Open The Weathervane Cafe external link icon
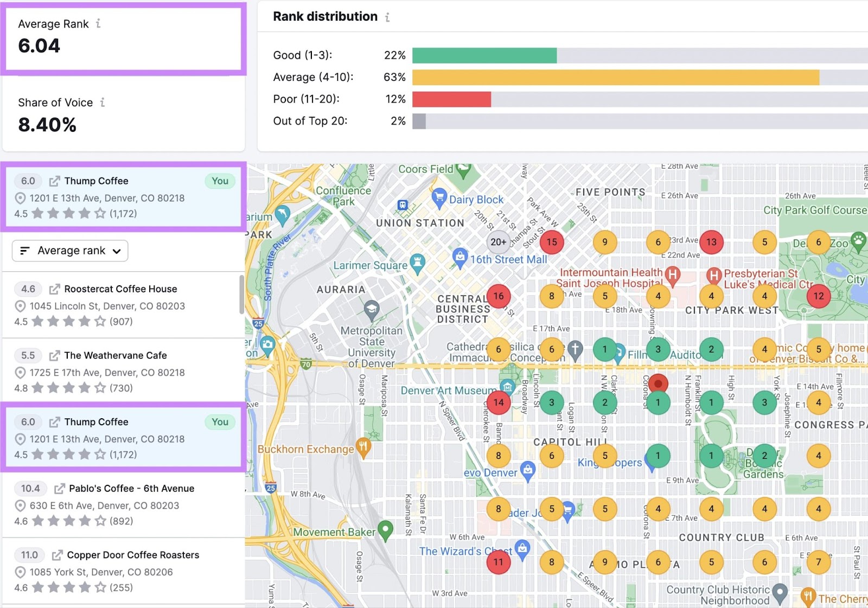The width and height of the screenshot is (868, 608). click(x=54, y=356)
